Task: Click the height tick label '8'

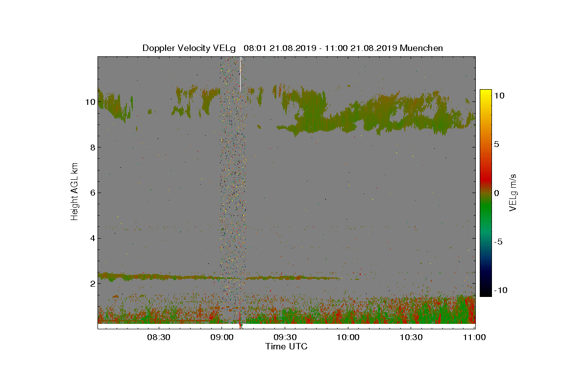Action: 91,147
